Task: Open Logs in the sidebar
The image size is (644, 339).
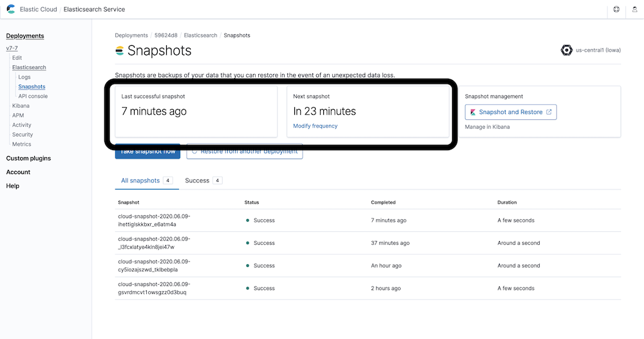Action: [24, 77]
